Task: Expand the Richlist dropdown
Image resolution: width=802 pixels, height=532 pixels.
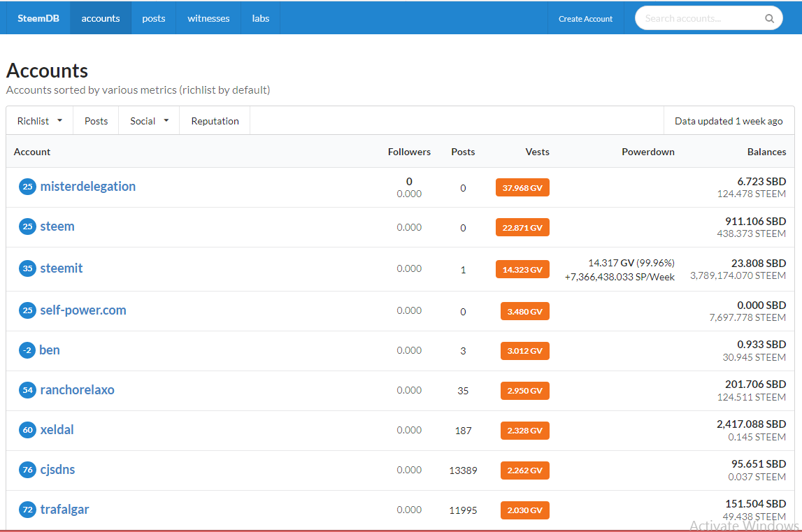Action: [39, 121]
